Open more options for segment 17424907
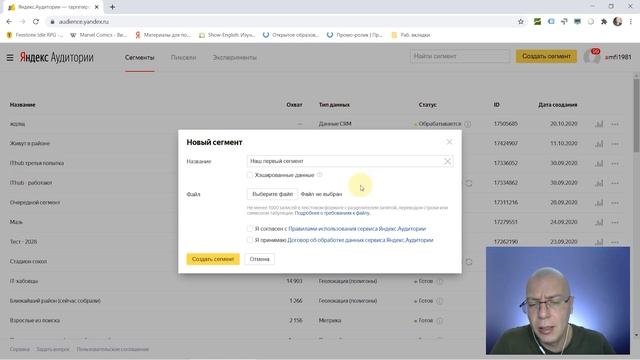The height and width of the screenshot is (360, 640). coord(615,144)
